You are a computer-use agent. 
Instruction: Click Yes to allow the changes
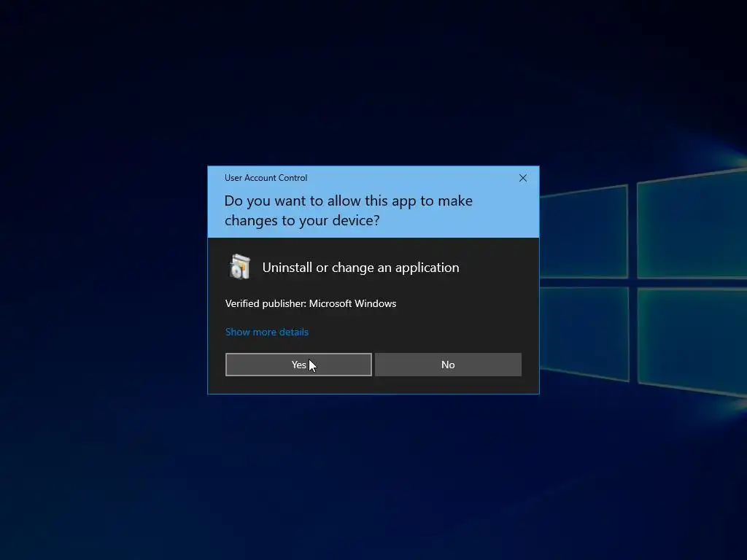click(x=298, y=365)
